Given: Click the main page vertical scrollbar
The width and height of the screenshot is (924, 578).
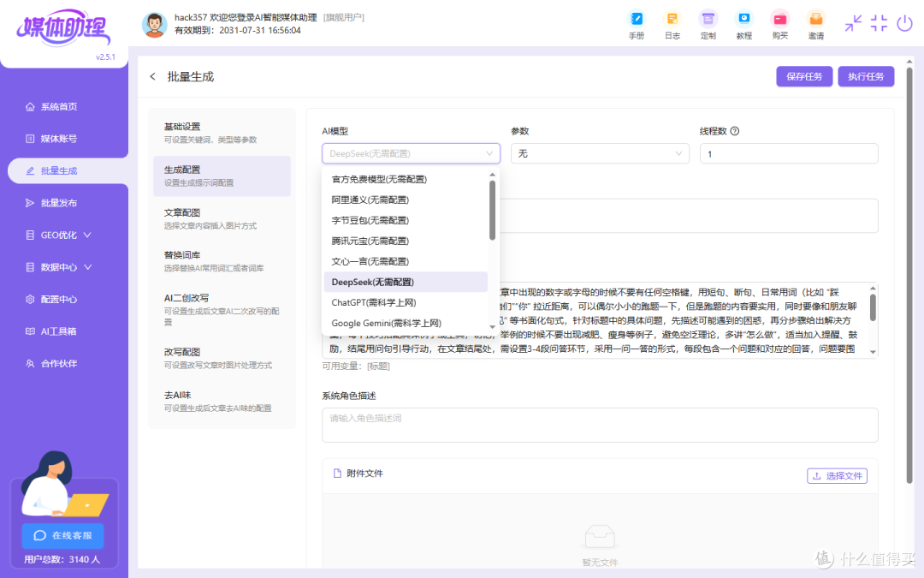Looking at the screenshot, I should coord(909,274).
